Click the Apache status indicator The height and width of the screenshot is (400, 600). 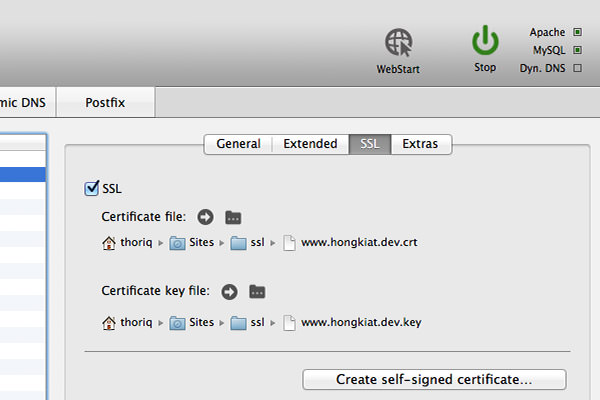577,32
